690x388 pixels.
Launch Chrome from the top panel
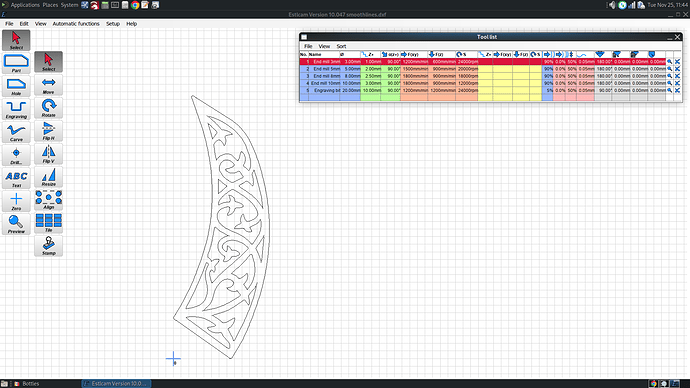pyautogui.click(x=135, y=5)
